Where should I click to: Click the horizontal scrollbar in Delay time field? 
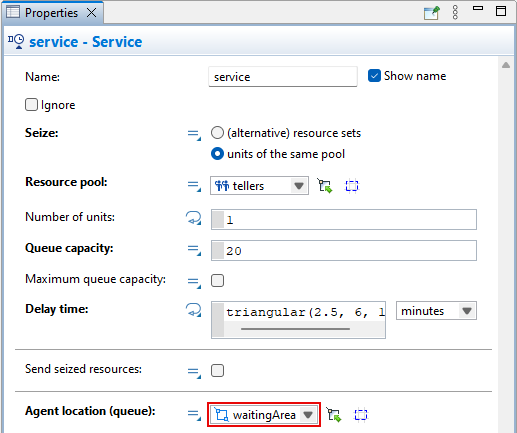click(295, 329)
